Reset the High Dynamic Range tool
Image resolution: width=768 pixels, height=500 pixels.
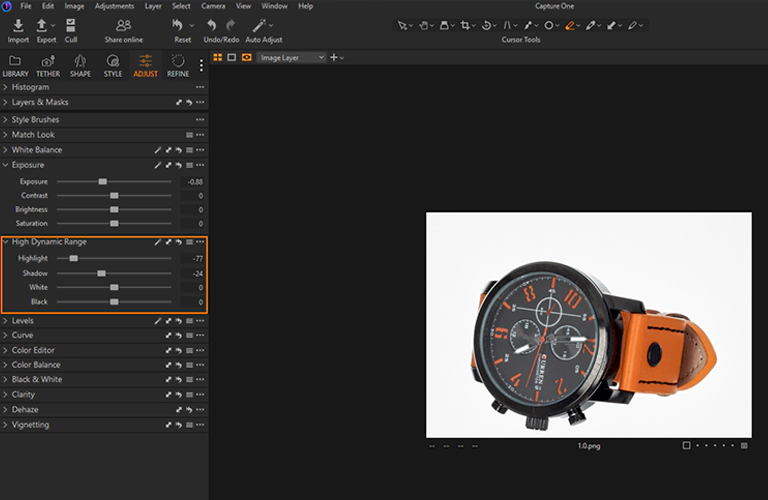(179, 242)
